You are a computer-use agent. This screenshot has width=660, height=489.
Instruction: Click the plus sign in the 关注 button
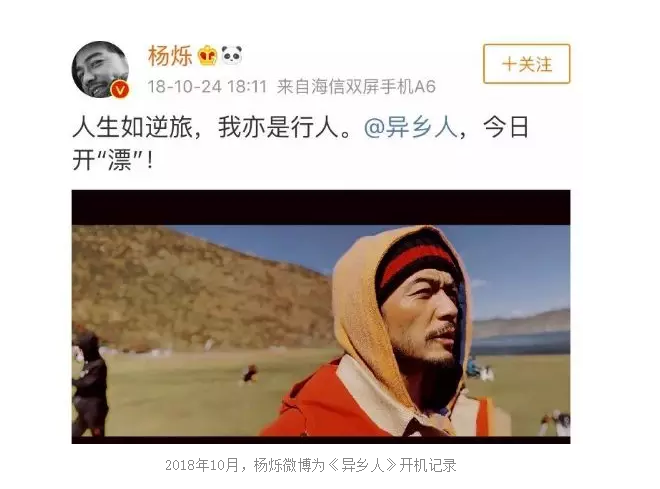pos(509,64)
